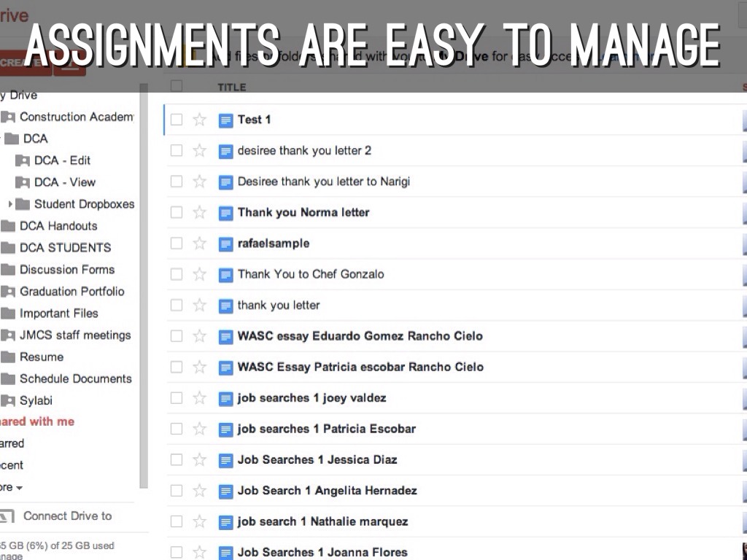Click the Sylabi shared folder icon
The width and height of the screenshot is (747, 560).
8,401
